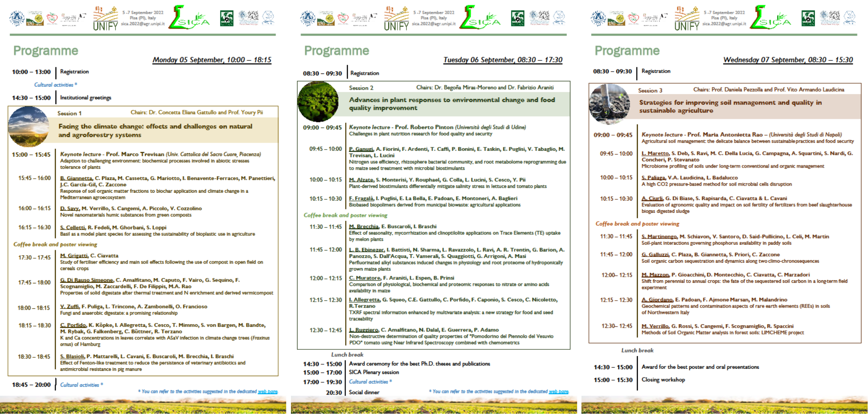Click the sunset landscape image for Session 1
Screen dimensions: 868x414
coord(29,126)
